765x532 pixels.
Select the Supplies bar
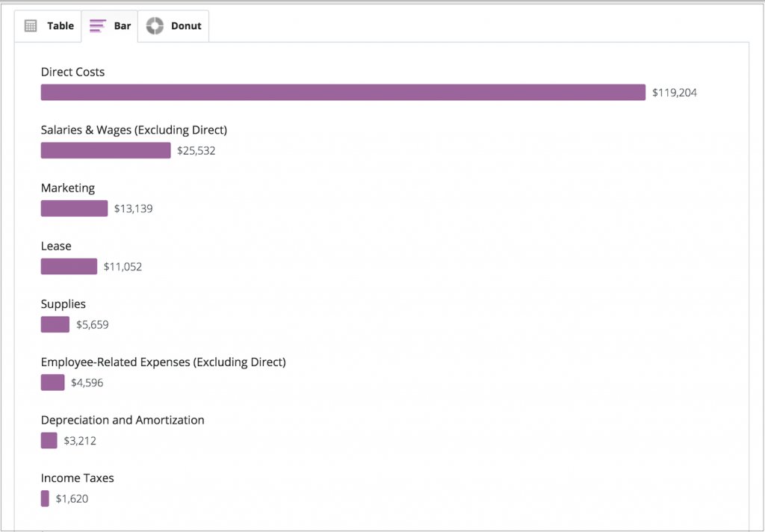point(55,324)
